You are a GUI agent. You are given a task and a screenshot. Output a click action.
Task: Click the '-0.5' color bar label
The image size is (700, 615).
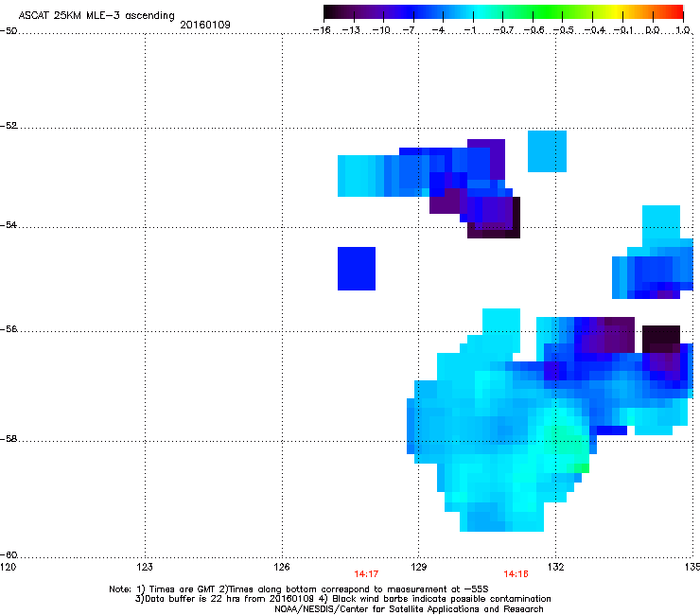click(x=564, y=30)
